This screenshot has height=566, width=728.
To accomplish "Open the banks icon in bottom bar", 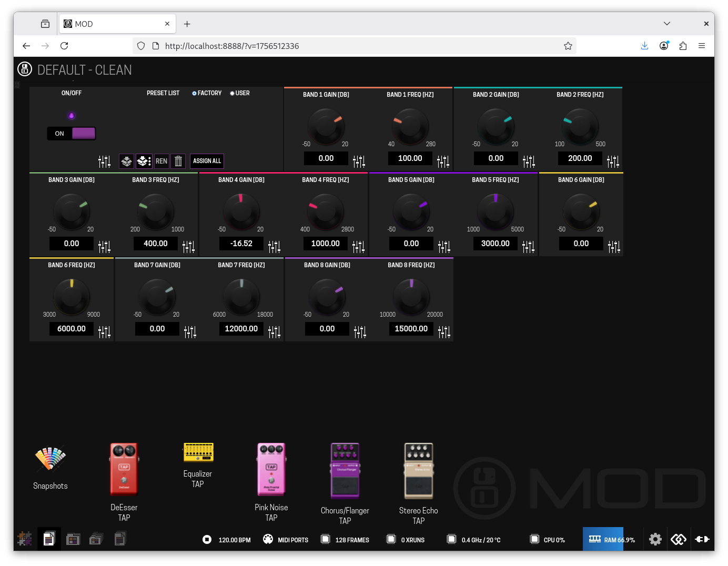I will click(x=96, y=539).
